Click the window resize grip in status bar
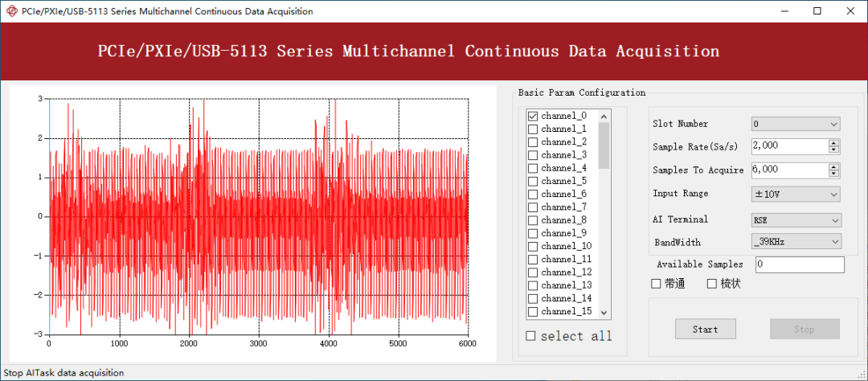 pyautogui.click(x=862, y=375)
